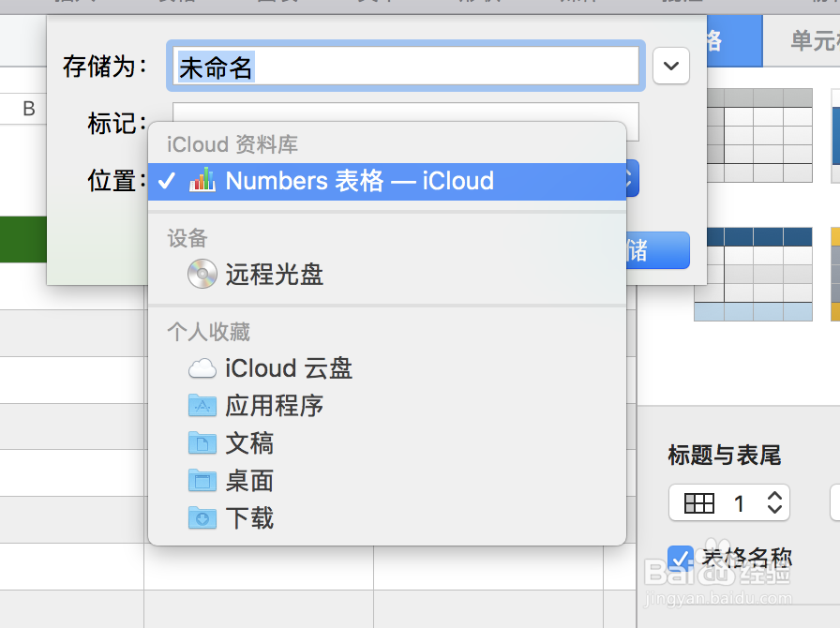
Task: Click the 位置 popup arrows
Action: (x=631, y=178)
